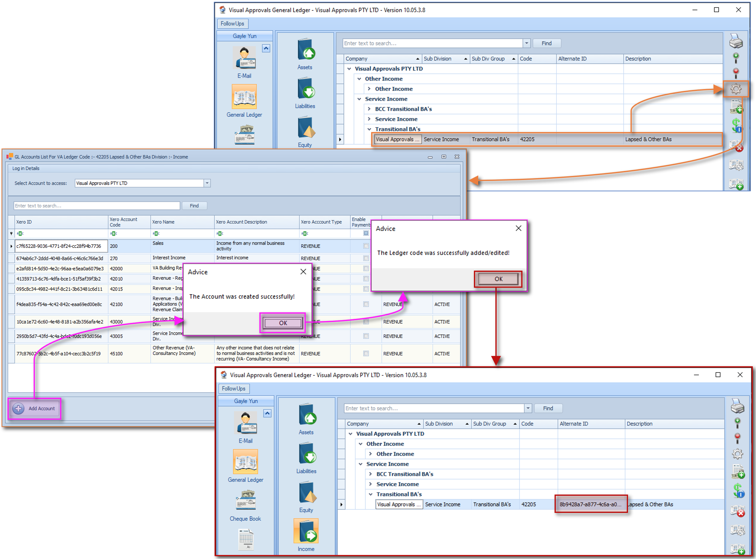Expand BCC Transitional BA's in lower window tree
The image size is (756, 559).
pyautogui.click(x=371, y=474)
